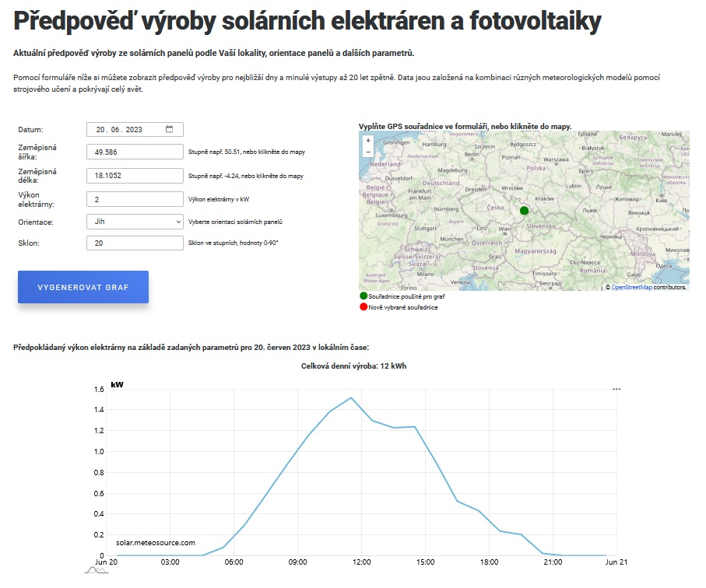The image size is (706, 588).
Task: Open the chart options three-dot menu
Action: 616,389
